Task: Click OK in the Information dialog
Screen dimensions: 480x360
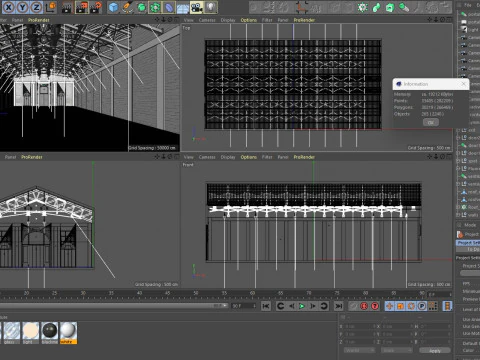Action: pos(431,122)
